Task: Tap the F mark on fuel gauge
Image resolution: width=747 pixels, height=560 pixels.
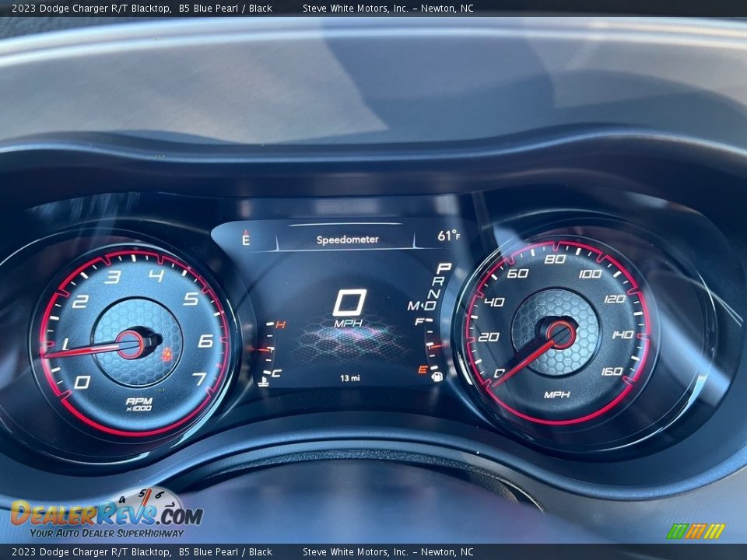Action: point(419,322)
